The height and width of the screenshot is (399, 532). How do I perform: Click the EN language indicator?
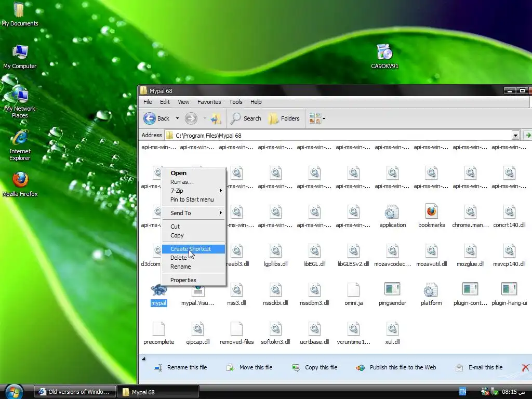coord(462,392)
